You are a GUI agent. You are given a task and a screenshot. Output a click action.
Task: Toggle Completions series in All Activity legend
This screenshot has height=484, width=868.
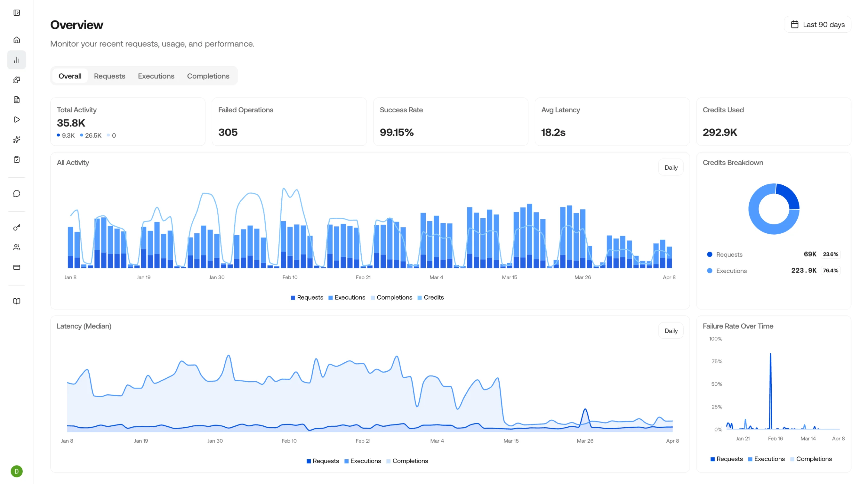(x=391, y=298)
